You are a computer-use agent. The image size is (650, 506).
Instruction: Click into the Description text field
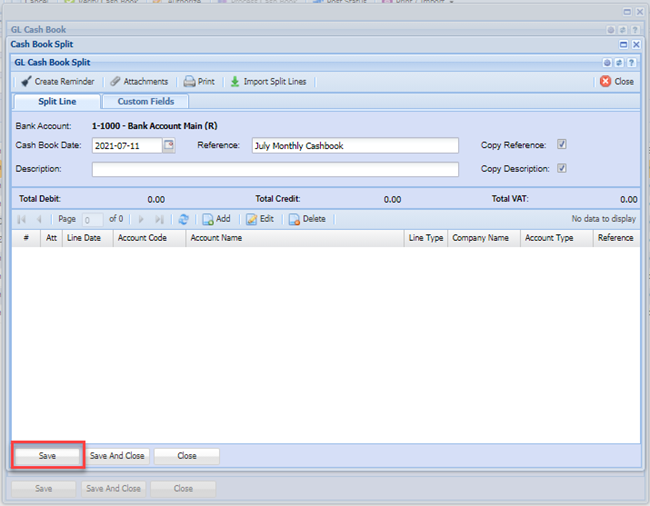click(x=275, y=169)
